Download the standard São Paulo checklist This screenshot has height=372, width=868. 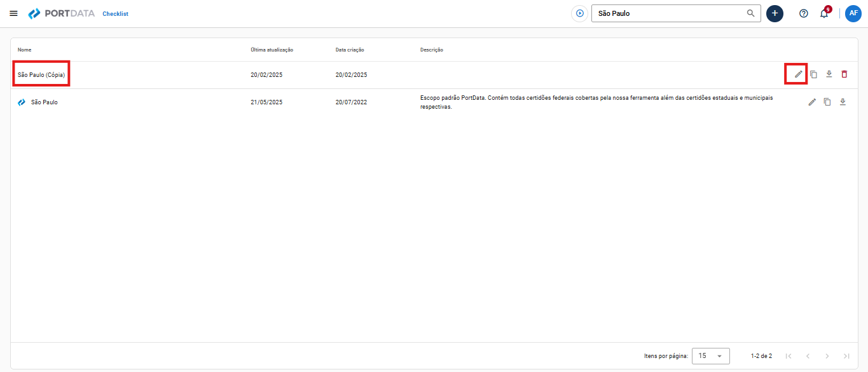843,102
